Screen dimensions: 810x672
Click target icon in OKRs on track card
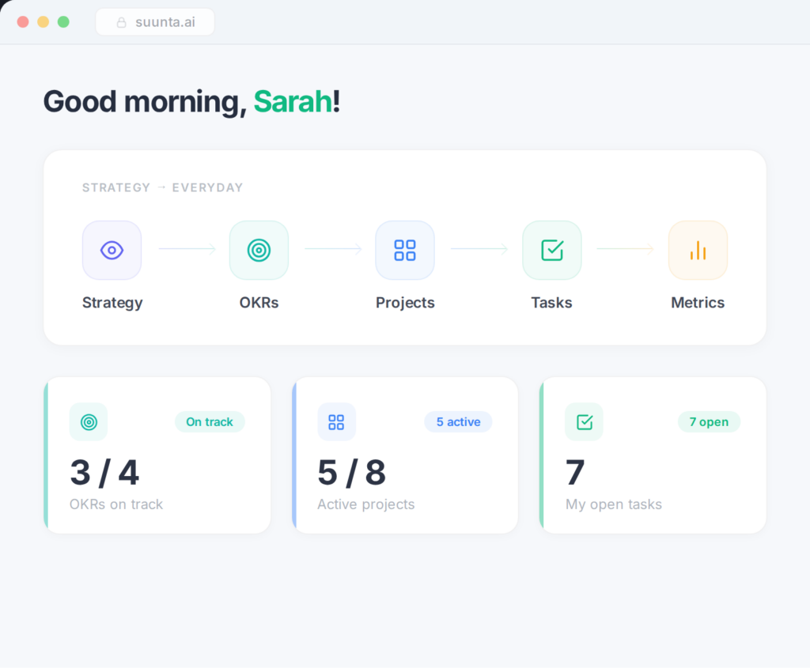click(x=89, y=422)
